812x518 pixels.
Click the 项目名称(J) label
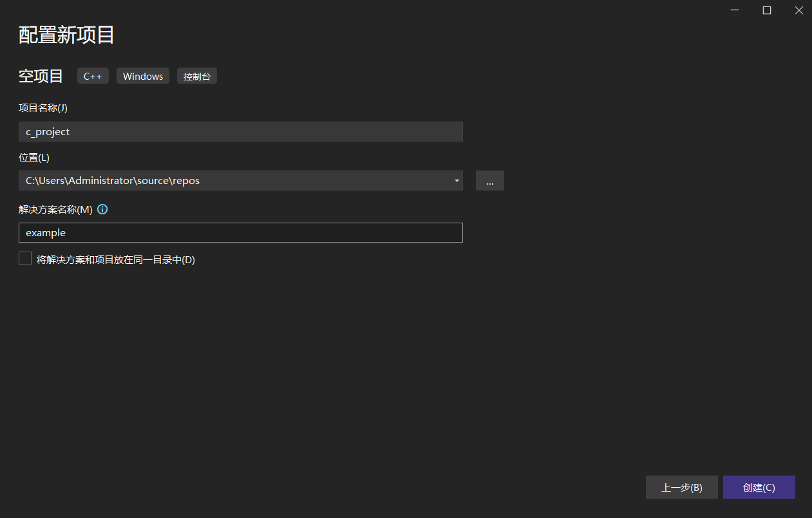pyautogui.click(x=43, y=108)
